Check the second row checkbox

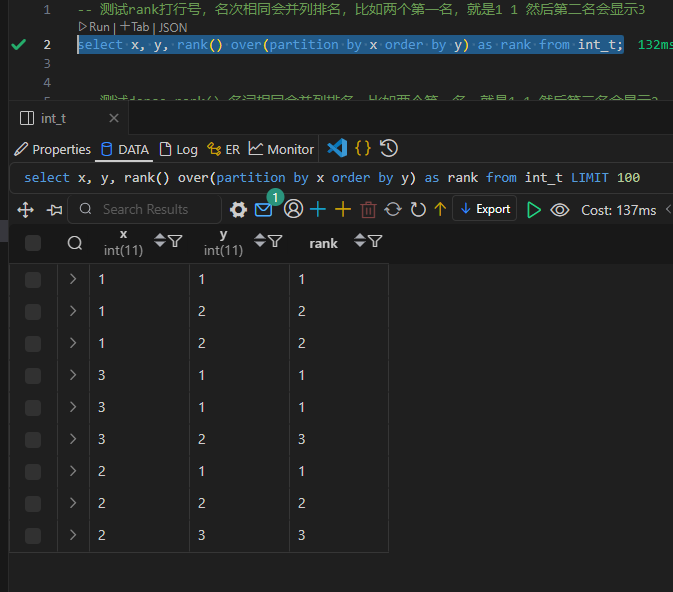tap(33, 312)
